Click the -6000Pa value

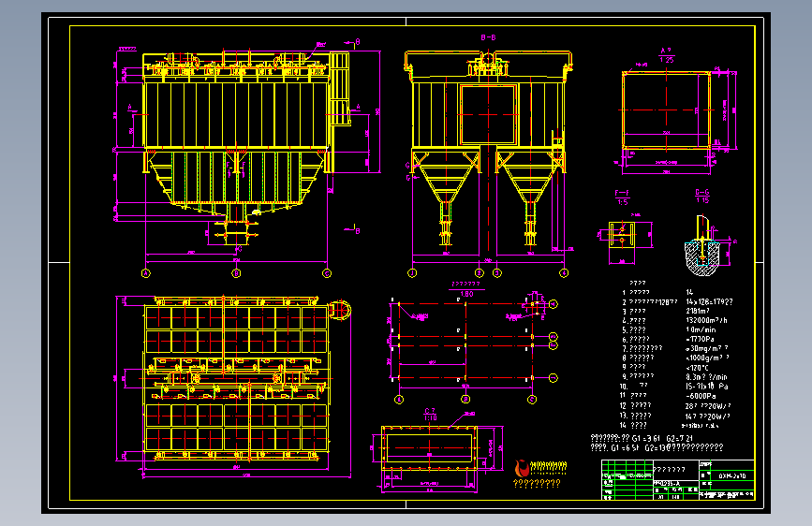(701, 396)
